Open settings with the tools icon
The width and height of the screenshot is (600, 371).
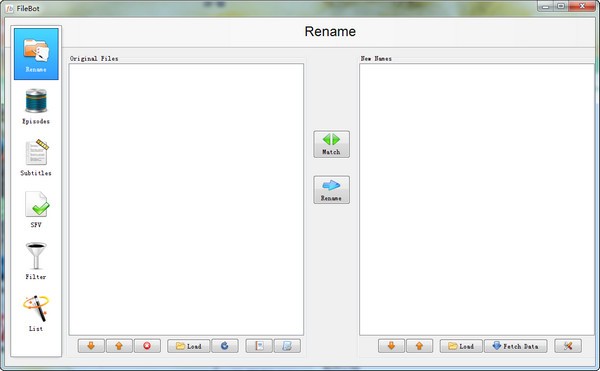click(x=568, y=346)
